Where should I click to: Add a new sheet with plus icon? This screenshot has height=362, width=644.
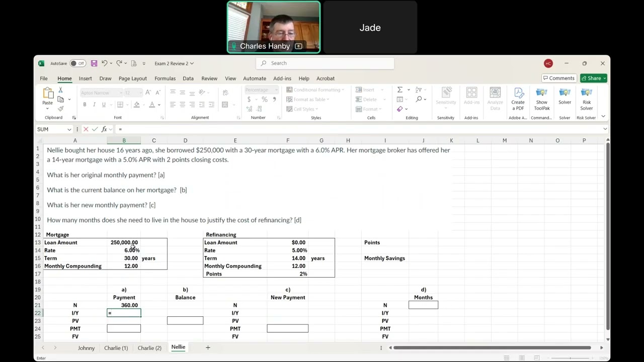pyautogui.click(x=208, y=347)
